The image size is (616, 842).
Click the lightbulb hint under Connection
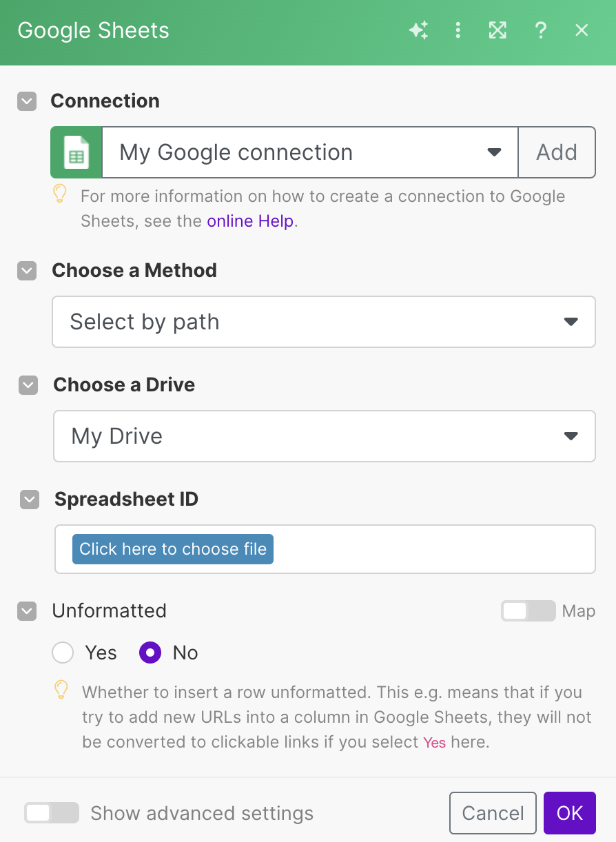click(60, 194)
